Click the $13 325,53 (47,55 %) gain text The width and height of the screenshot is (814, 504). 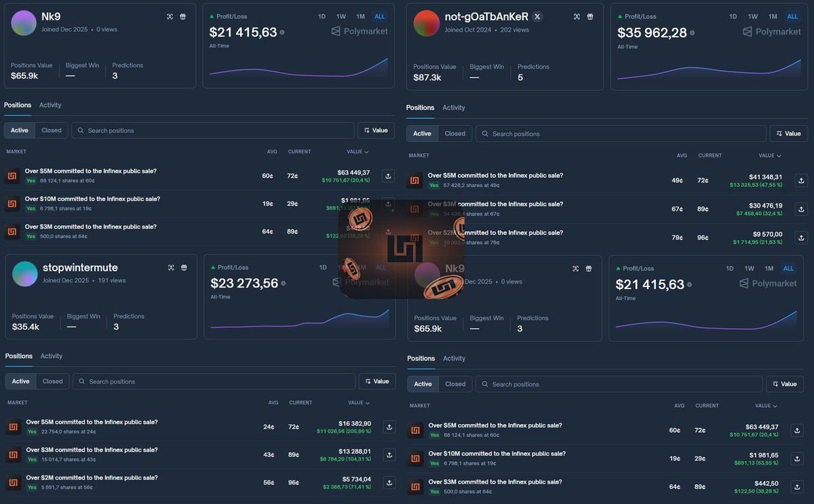pyautogui.click(x=756, y=185)
